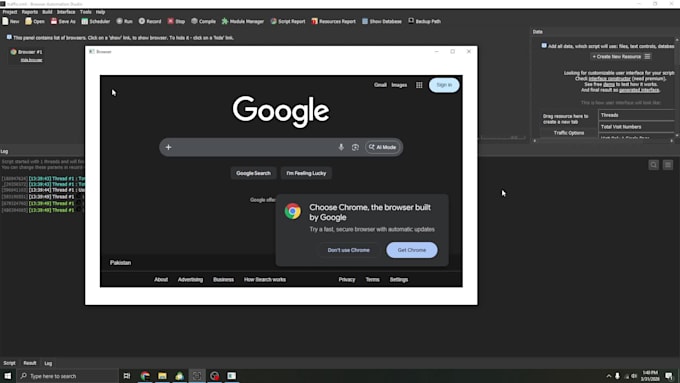Open the Google apps grid icon
The height and width of the screenshot is (383, 680).
(419, 85)
